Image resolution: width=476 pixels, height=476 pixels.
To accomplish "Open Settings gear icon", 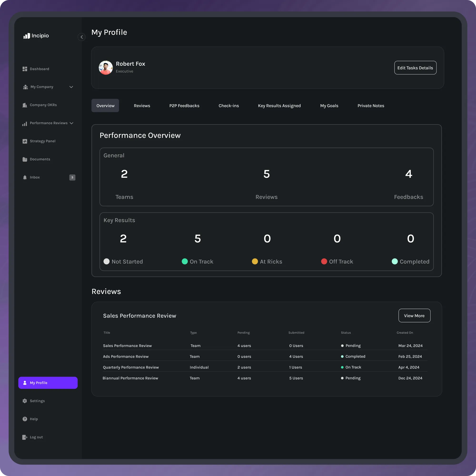I will pyautogui.click(x=25, y=401).
